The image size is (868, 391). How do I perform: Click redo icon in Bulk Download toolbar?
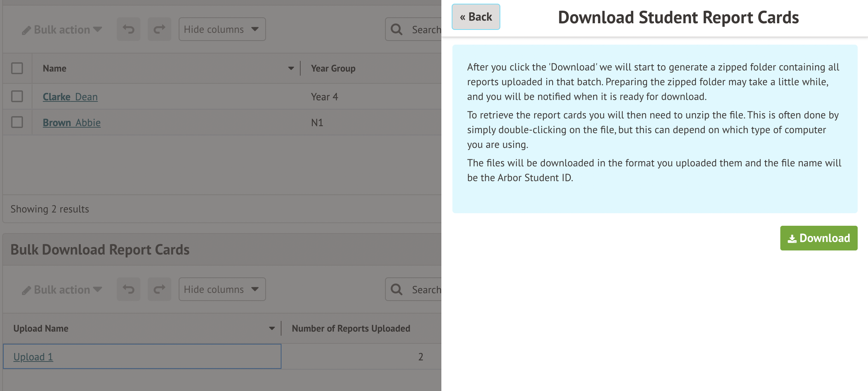(x=159, y=289)
